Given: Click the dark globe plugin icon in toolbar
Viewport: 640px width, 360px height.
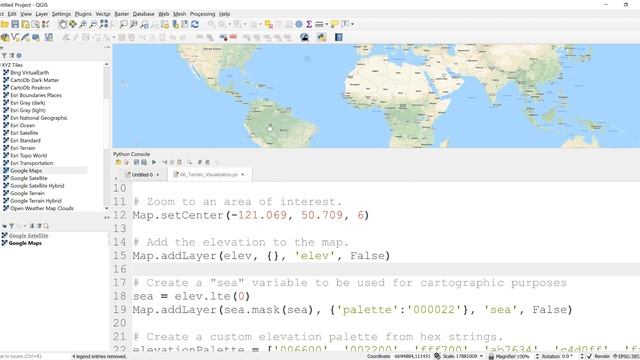Looking at the screenshot, I should (x=304, y=38).
